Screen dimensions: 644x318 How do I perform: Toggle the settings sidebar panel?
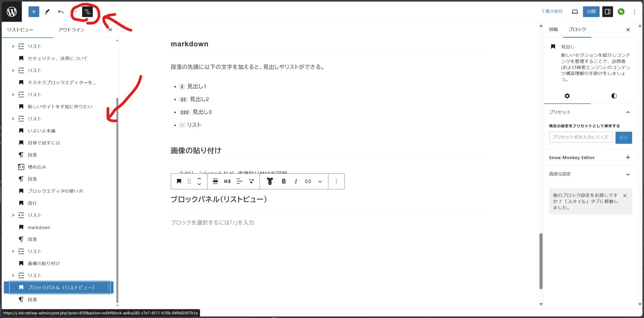click(x=607, y=11)
